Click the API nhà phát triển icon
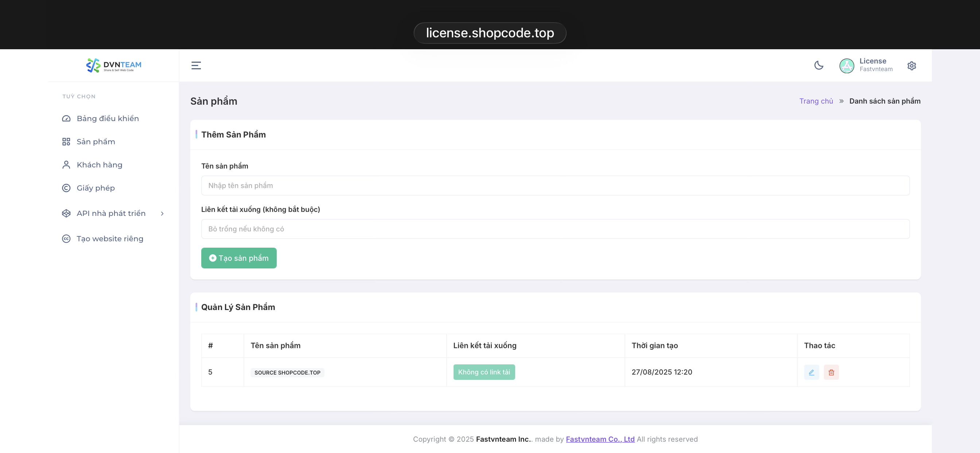Screen dimensions: 980x453 pos(66,213)
